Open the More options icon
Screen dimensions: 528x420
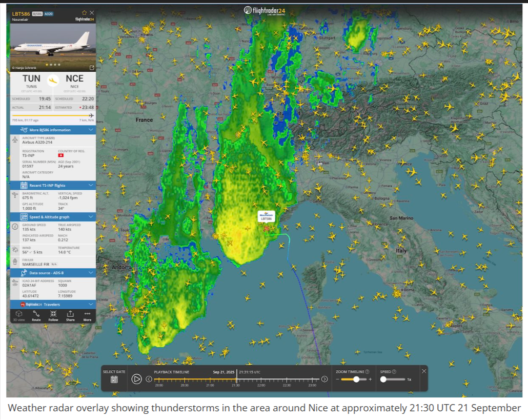coord(87,315)
